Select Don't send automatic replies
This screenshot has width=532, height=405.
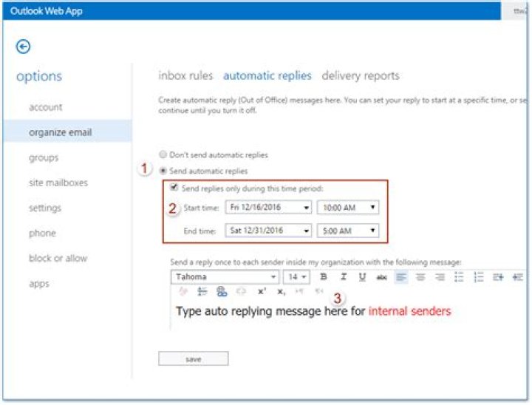[x=163, y=154]
